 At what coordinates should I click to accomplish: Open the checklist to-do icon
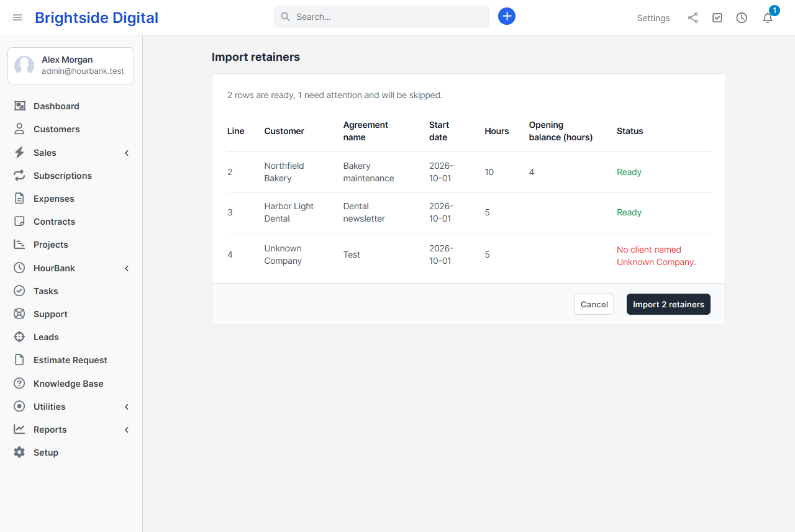pos(717,18)
